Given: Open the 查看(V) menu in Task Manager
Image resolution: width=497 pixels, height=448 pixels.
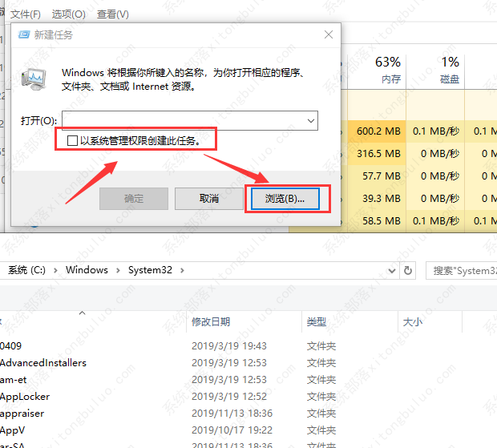Looking at the screenshot, I should (112, 14).
